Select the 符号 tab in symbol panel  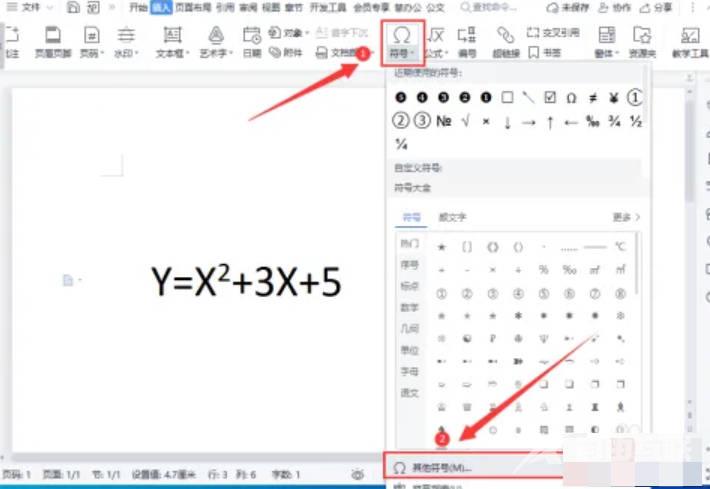(x=412, y=217)
